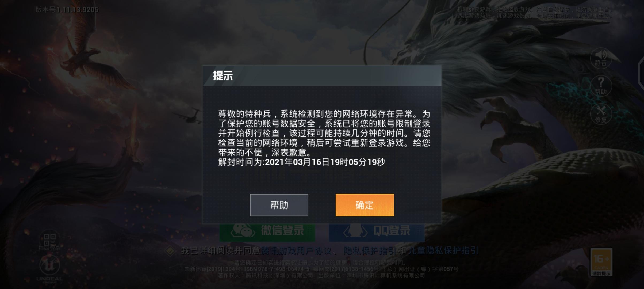The height and width of the screenshot is (289, 644).
Task: Click the Unreal Engine logo
Action: click(49, 269)
